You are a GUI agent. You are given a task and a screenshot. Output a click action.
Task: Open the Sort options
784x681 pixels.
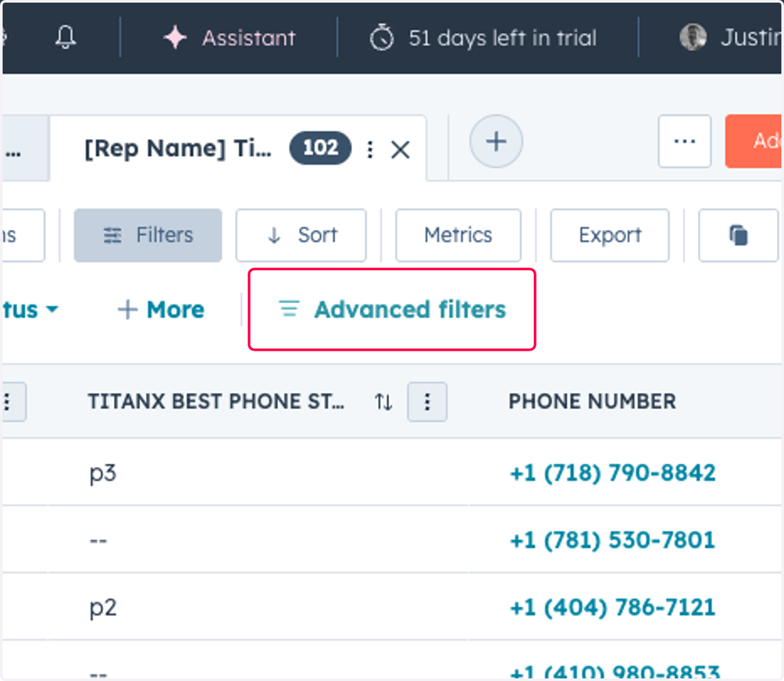pyautogui.click(x=301, y=235)
